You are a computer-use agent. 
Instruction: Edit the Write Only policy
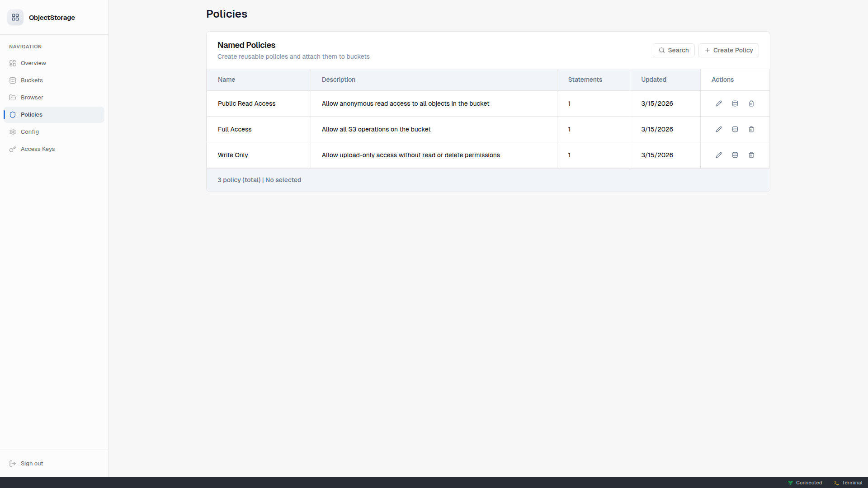718,155
